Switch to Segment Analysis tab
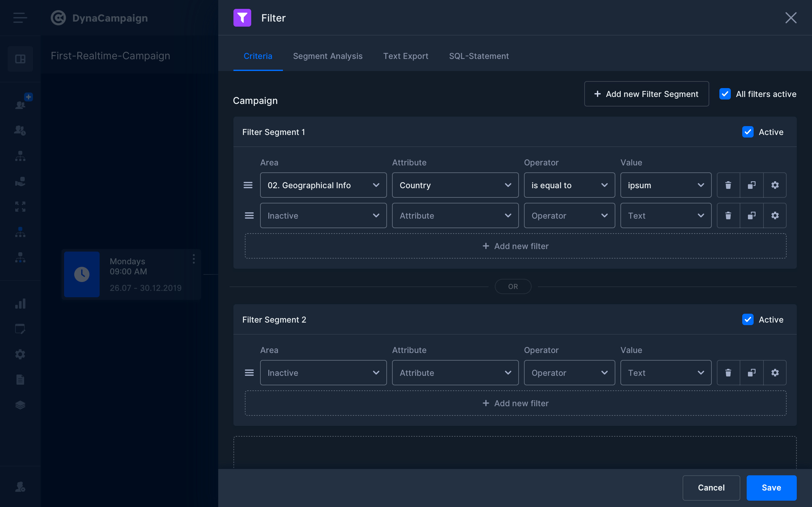812x507 pixels. tap(327, 56)
